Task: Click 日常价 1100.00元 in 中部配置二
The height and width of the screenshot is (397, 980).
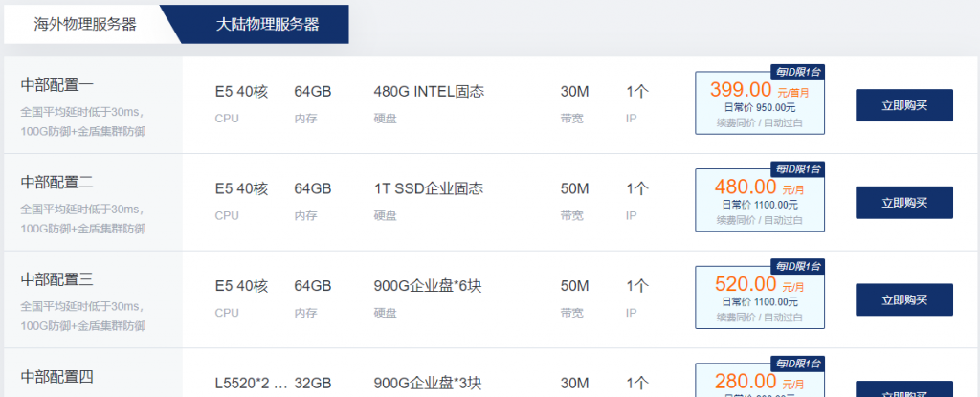Action: click(759, 205)
